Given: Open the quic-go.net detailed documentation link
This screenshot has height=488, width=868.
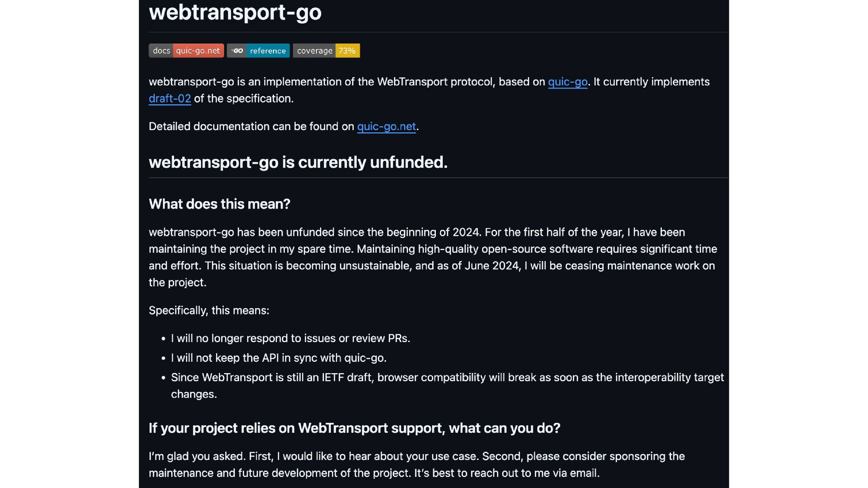Looking at the screenshot, I should pyautogui.click(x=386, y=127).
